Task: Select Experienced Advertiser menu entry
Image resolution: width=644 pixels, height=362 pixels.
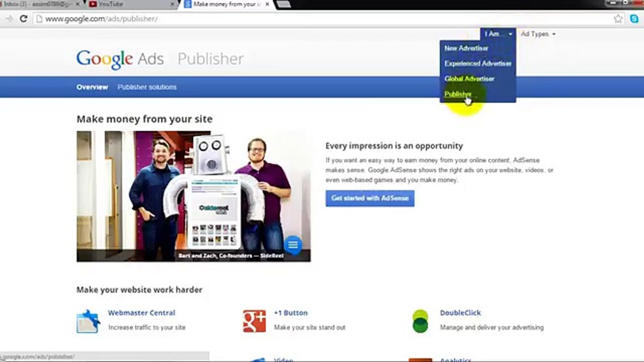Action: 478,63
